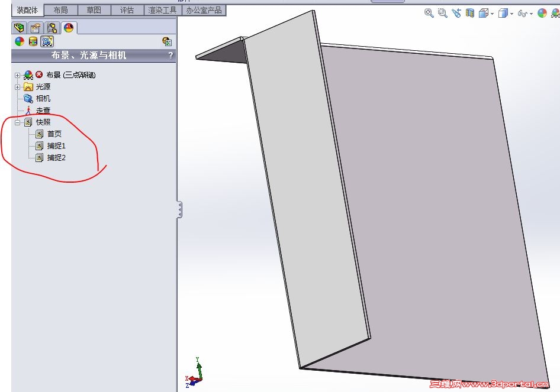The width and height of the screenshot is (560, 392).
Task: Click the scene icon beside 布景
Action: coord(28,75)
